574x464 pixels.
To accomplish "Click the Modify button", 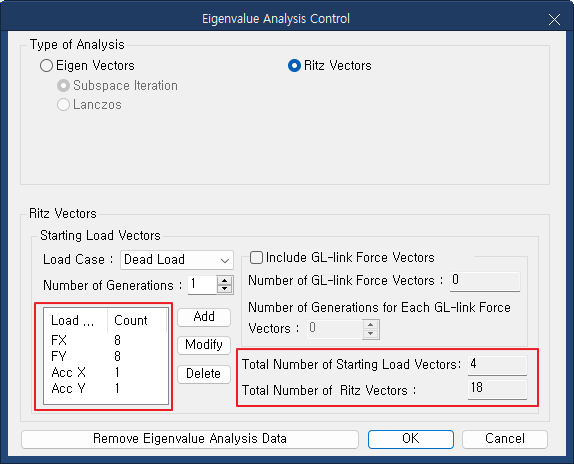I will [204, 345].
